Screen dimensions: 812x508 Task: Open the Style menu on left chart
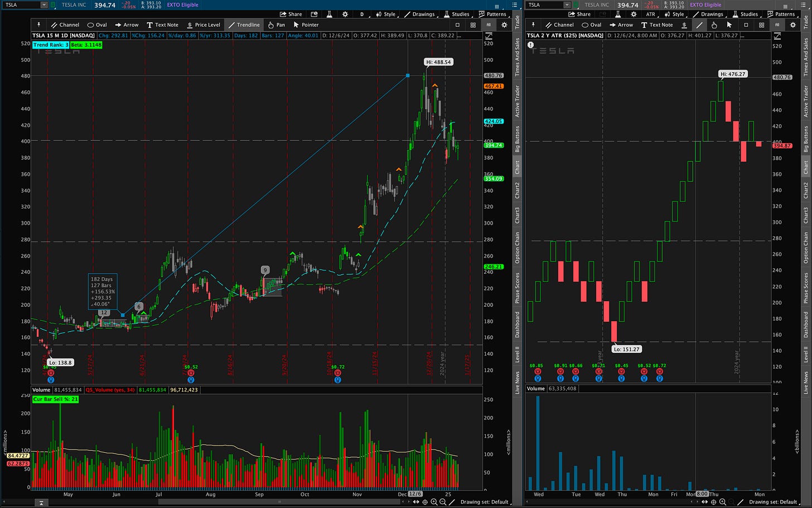[385, 14]
